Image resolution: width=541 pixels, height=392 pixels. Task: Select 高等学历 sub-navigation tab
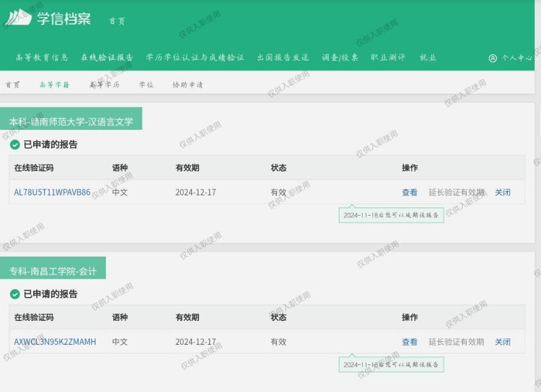(x=105, y=85)
